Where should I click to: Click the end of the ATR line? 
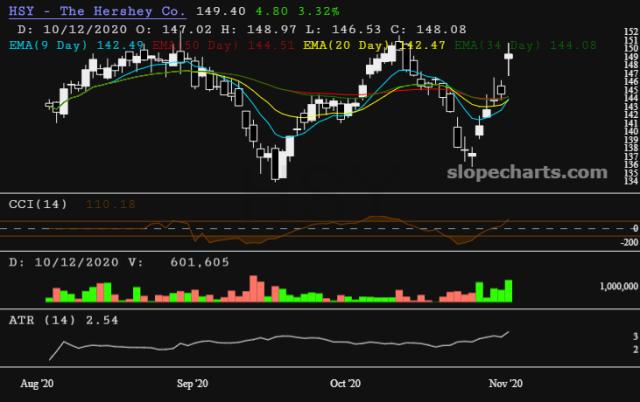click(509, 332)
